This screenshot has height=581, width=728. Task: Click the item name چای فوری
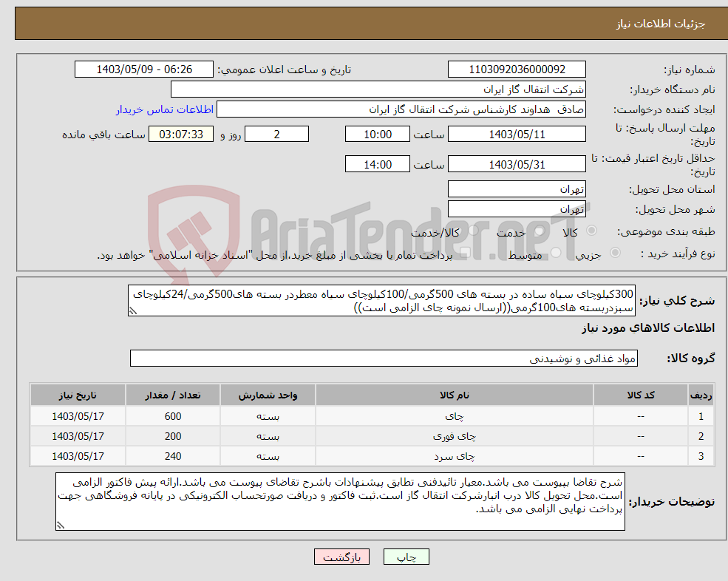tap(454, 437)
